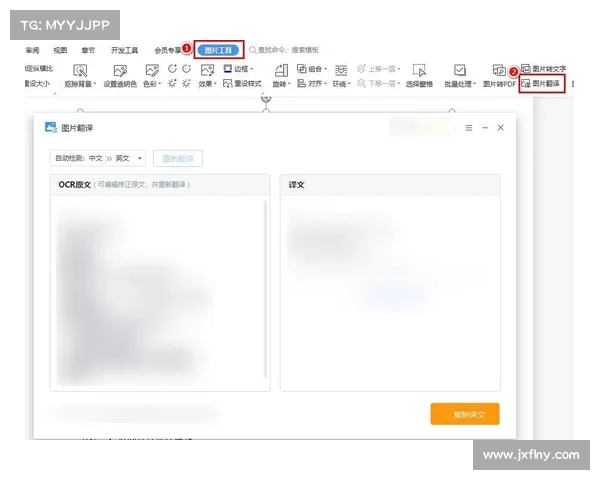Expand the 下移一层 send backward dropdown
600x480 pixels.
point(399,83)
